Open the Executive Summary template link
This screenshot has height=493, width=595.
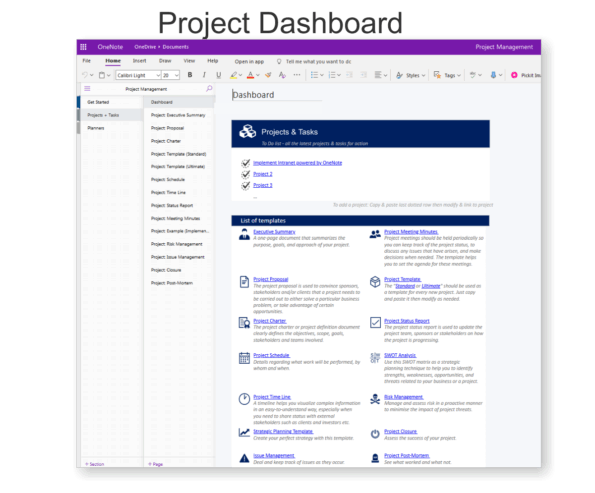[274, 232]
